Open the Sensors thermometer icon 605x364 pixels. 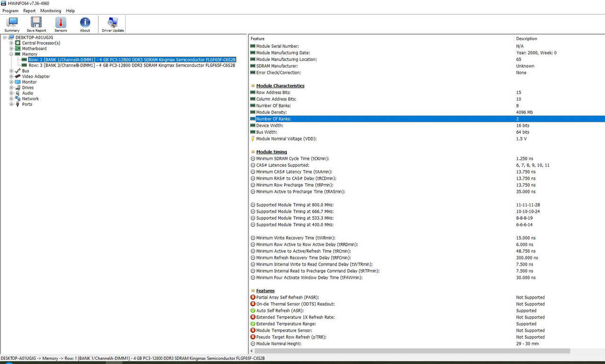click(x=60, y=22)
